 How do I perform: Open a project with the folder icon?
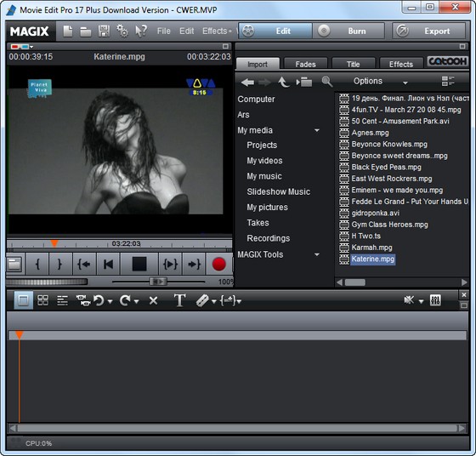pos(86,31)
